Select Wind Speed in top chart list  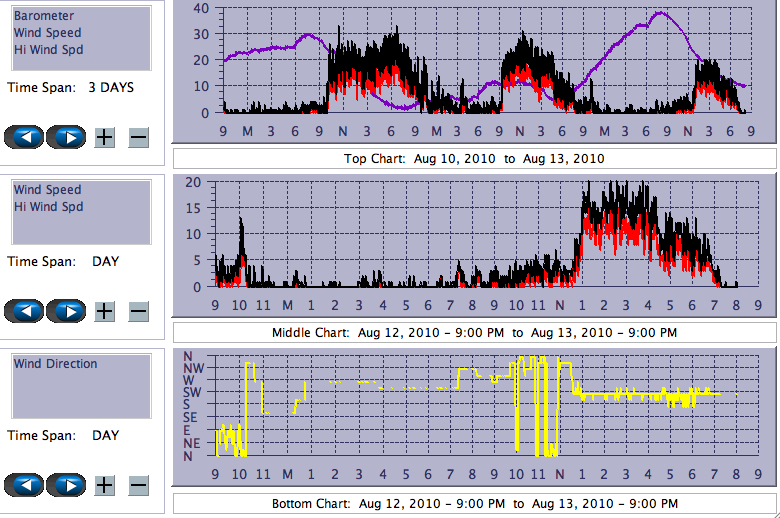47,33
